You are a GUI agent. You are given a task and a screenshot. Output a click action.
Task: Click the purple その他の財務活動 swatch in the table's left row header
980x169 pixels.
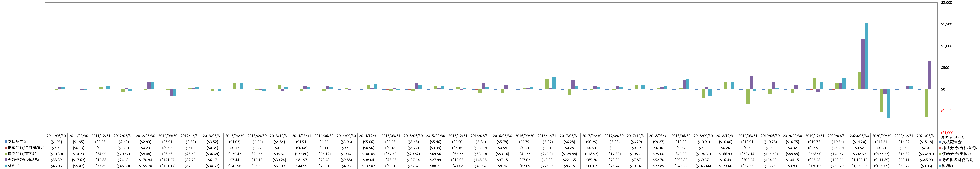[x=6, y=160]
